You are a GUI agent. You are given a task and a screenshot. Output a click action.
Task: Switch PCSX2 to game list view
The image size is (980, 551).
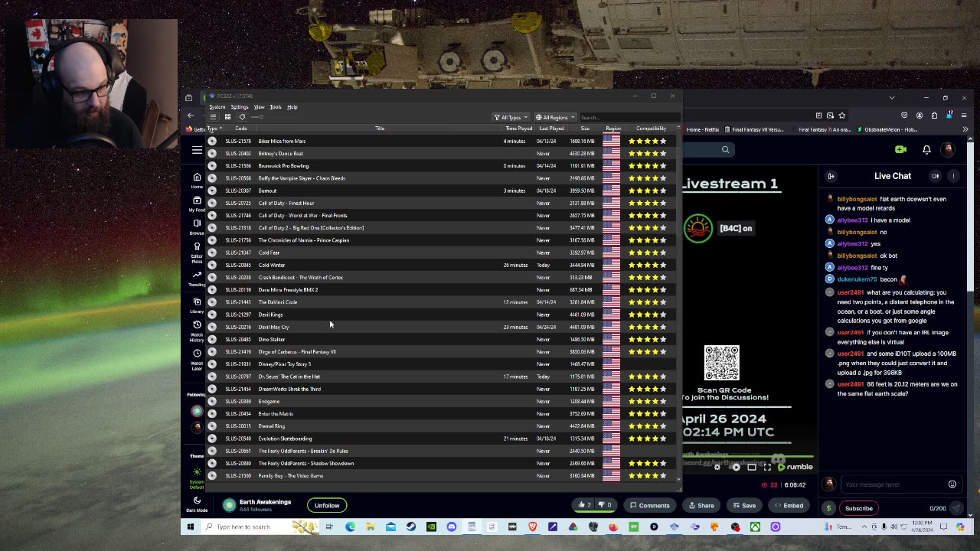(x=213, y=117)
